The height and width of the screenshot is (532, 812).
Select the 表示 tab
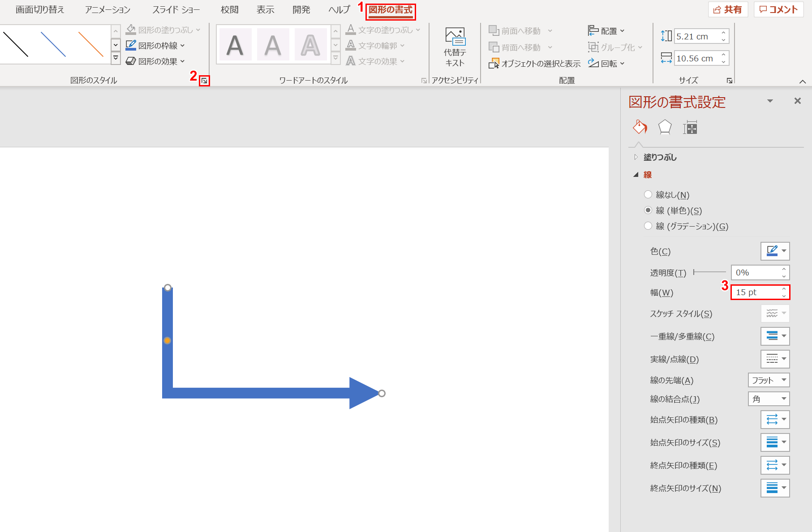tap(266, 10)
